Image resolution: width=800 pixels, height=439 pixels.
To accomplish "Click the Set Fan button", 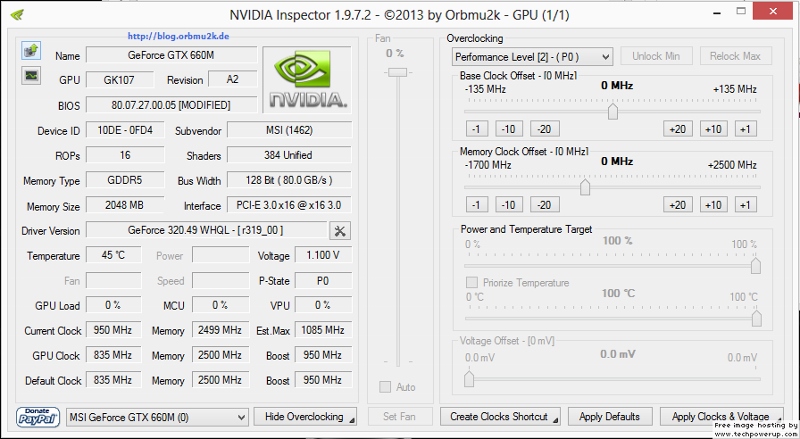I will pyautogui.click(x=400, y=417).
